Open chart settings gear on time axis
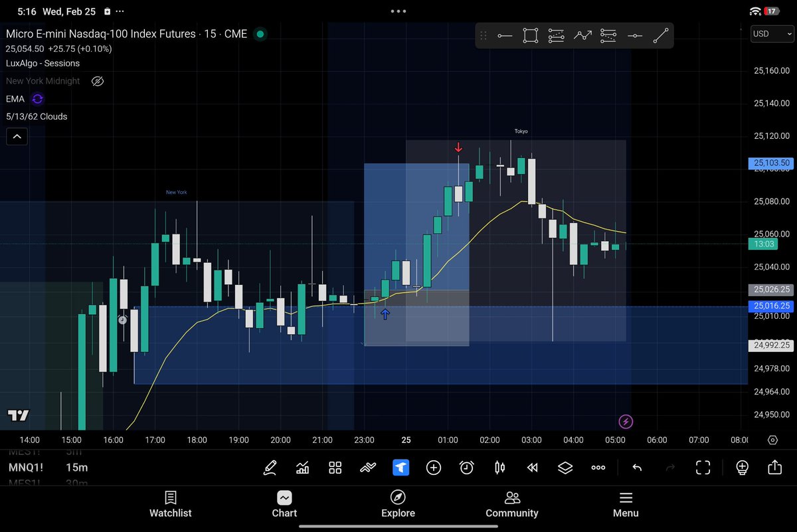The width and height of the screenshot is (797, 532). [x=772, y=440]
